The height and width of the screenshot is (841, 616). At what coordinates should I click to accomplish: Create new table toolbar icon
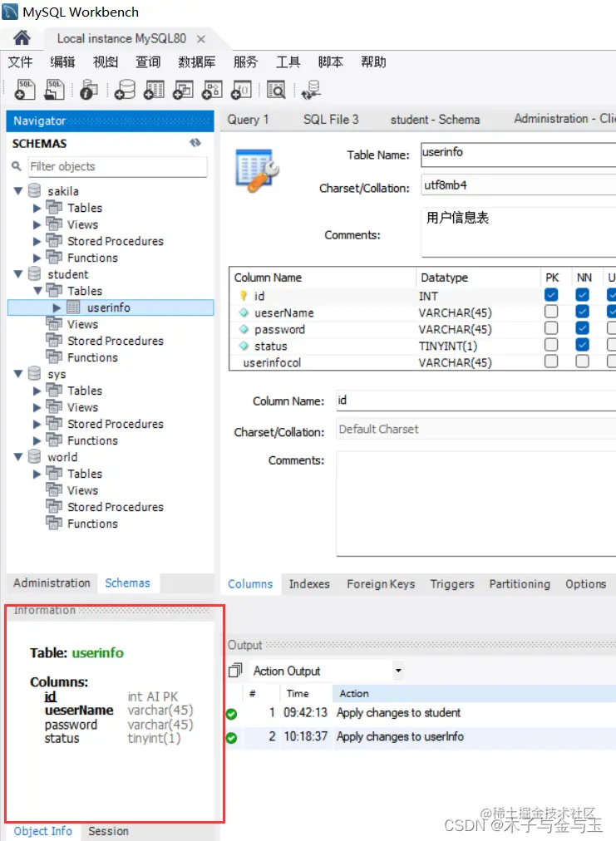point(154,90)
